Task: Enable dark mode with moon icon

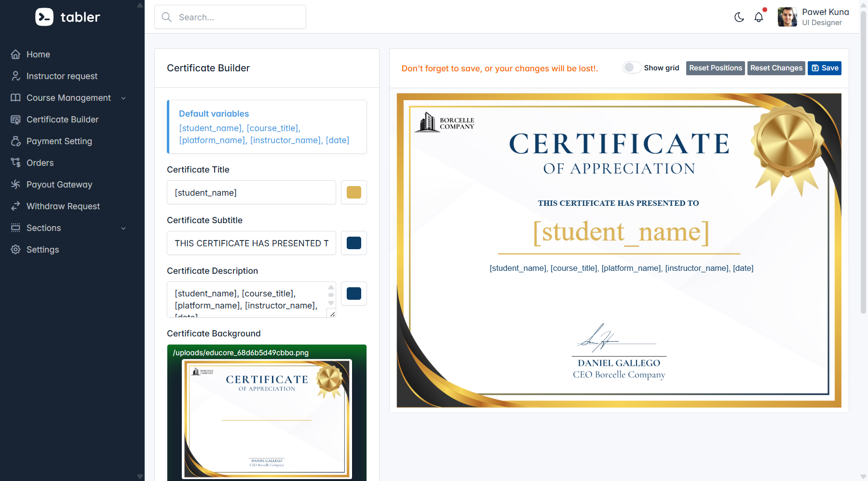Action: pyautogui.click(x=739, y=17)
